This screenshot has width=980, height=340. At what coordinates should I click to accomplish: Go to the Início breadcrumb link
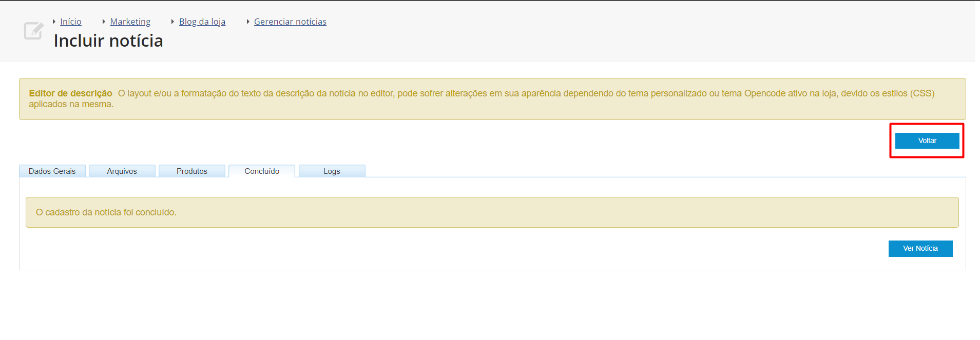point(71,22)
